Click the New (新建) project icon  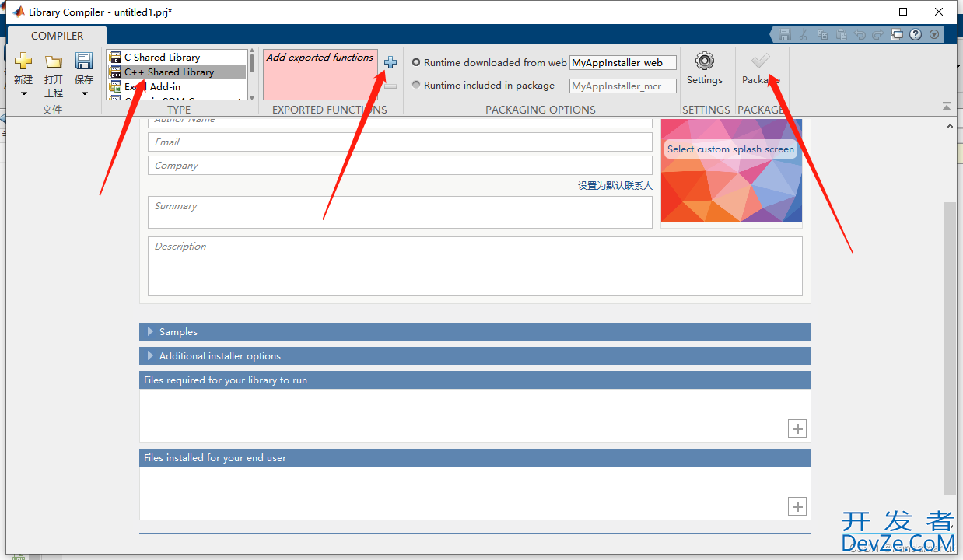[23, 61]
